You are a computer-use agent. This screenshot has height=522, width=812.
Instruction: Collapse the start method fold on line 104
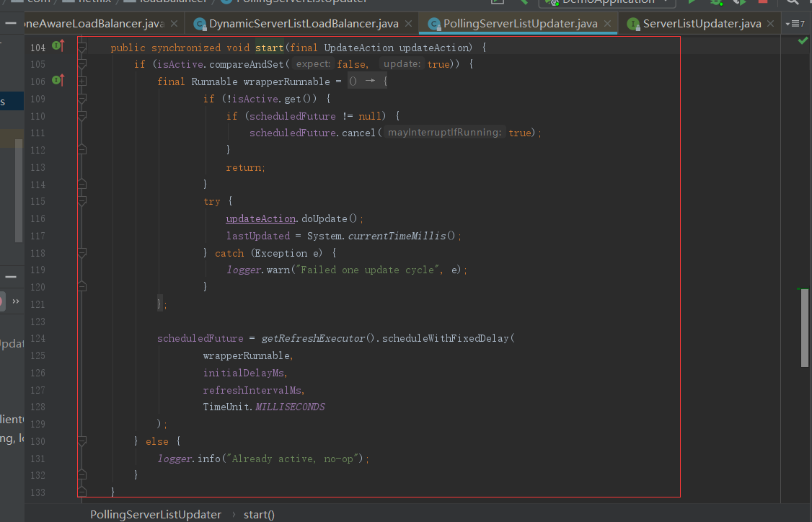[81, 48]
